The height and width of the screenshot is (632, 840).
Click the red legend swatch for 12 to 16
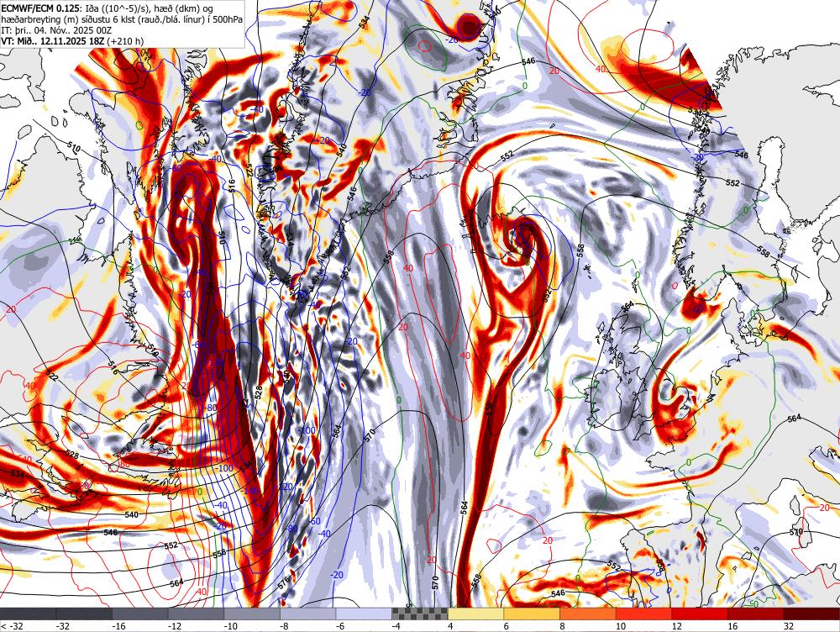[701, 614]
